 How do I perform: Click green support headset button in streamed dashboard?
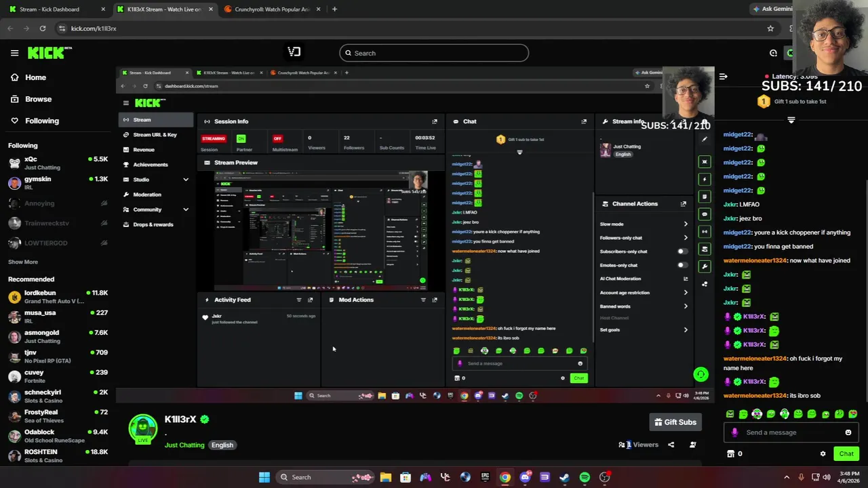tap(701, 374)
